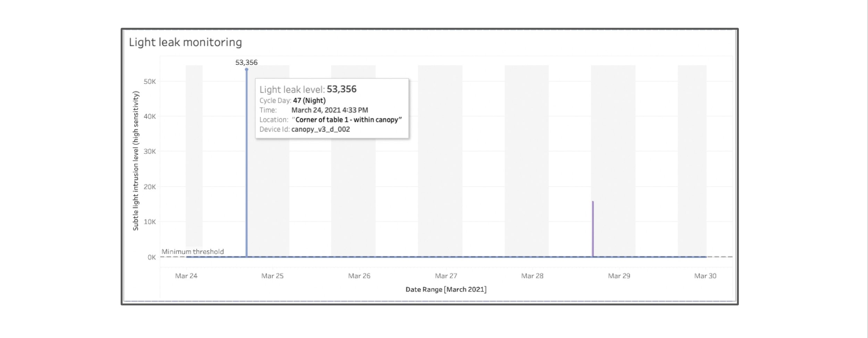Click the 'Mar 27' x-axis date label
The image size is (868, 338).
(446, 276)
